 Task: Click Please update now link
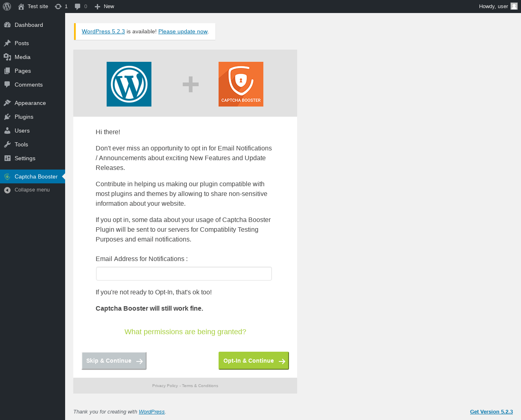tap(183, 31)
